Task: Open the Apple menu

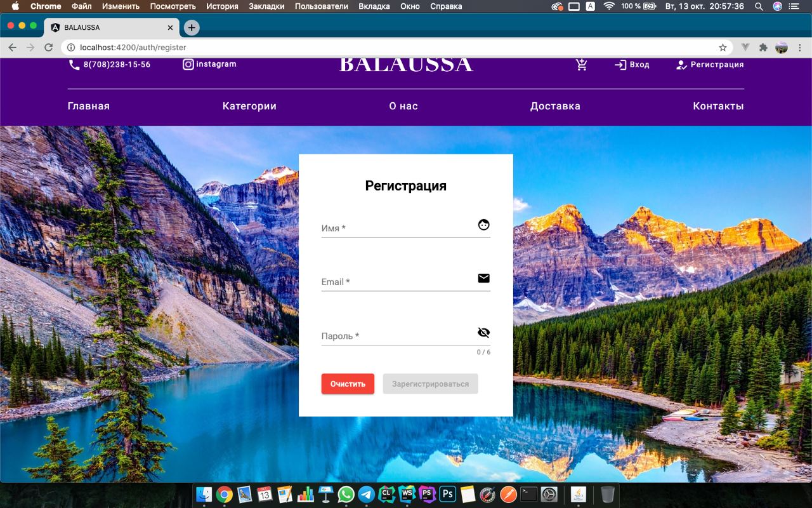Action: pos(15,6)
